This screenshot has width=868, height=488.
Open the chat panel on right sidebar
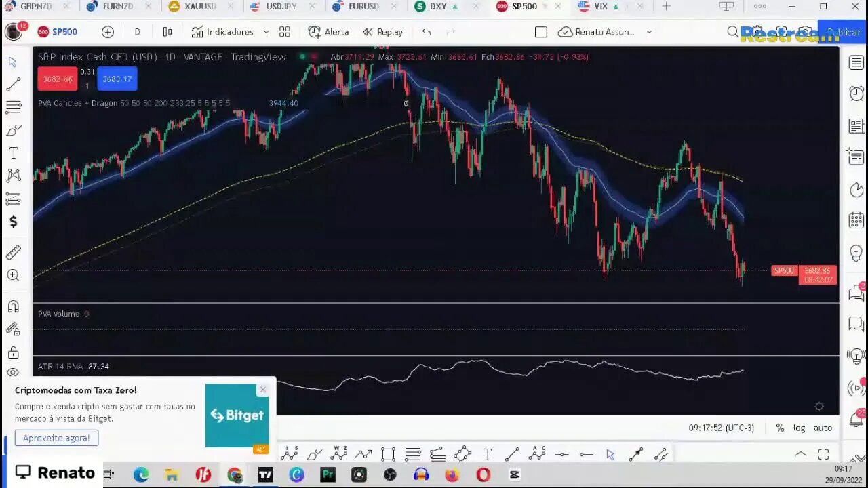click(x=856, y=293)
